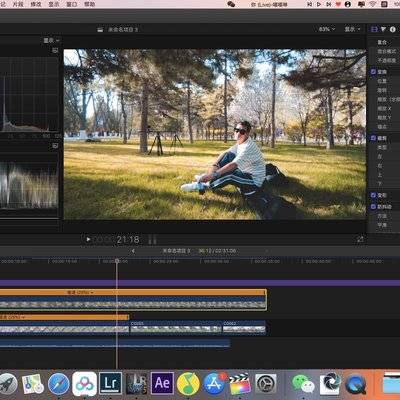Open Maps from the Dock
Image resolution: width=400 pixels, height=400 pixels.
pos(33,384)
